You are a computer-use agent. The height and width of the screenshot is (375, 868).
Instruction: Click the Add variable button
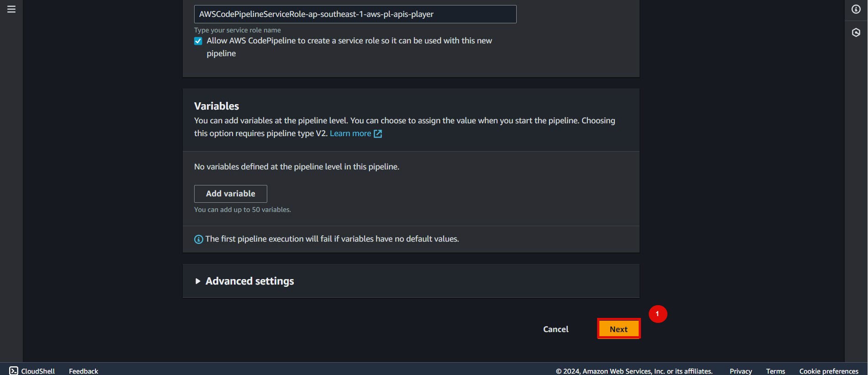231,194
